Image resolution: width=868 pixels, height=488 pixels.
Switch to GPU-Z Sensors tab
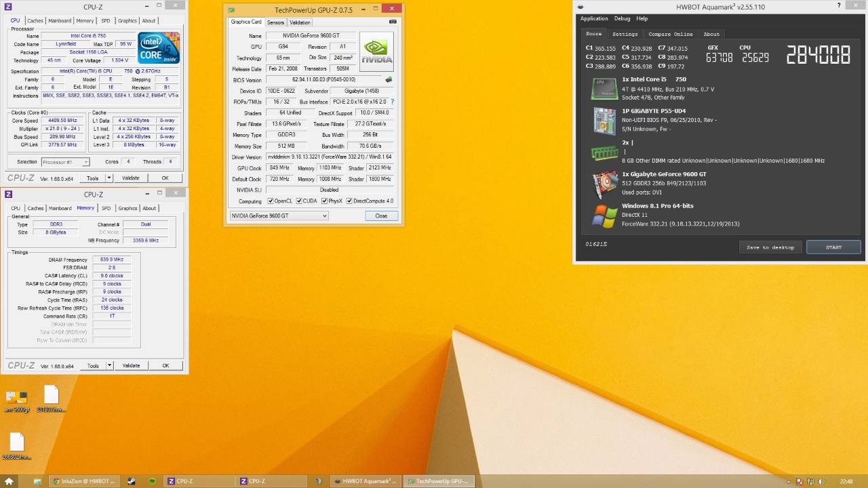coord(275,22)
